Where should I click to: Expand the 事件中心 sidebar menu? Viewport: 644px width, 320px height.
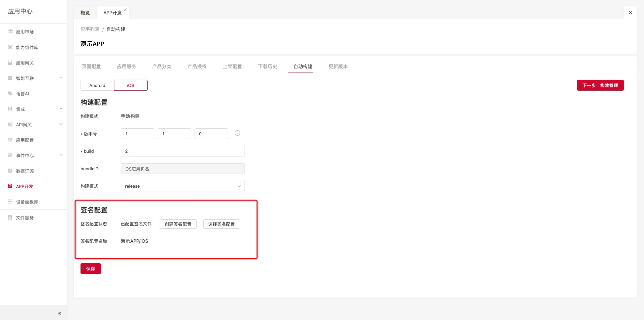coord(61,155)
